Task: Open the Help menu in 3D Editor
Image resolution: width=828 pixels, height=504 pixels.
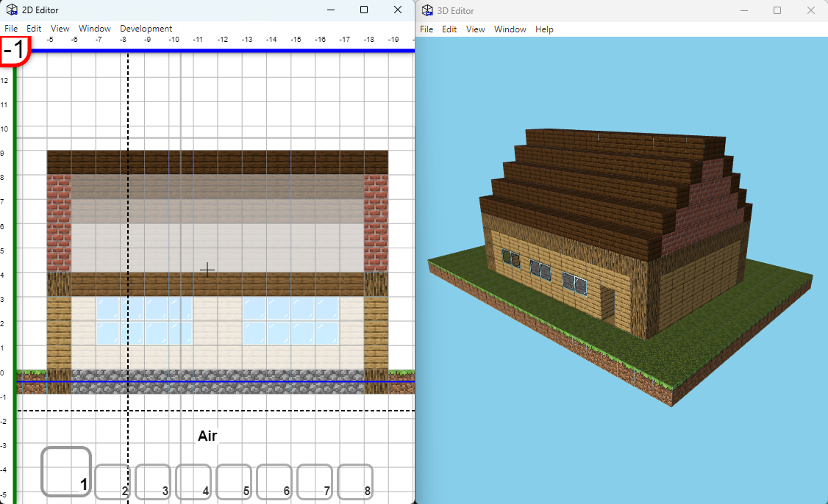Action: point(544,29)
